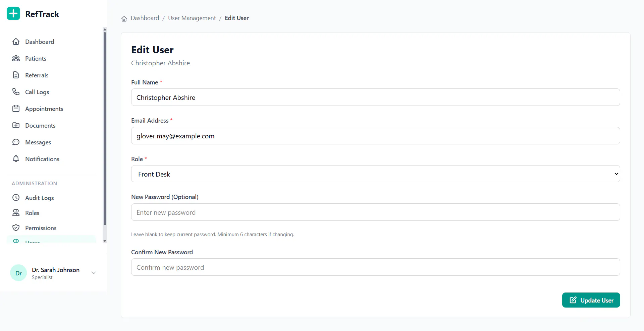Click the sidebar scrollbar up arrow
644x331 pixels.
pyautogui.click(x=105, y=29)
